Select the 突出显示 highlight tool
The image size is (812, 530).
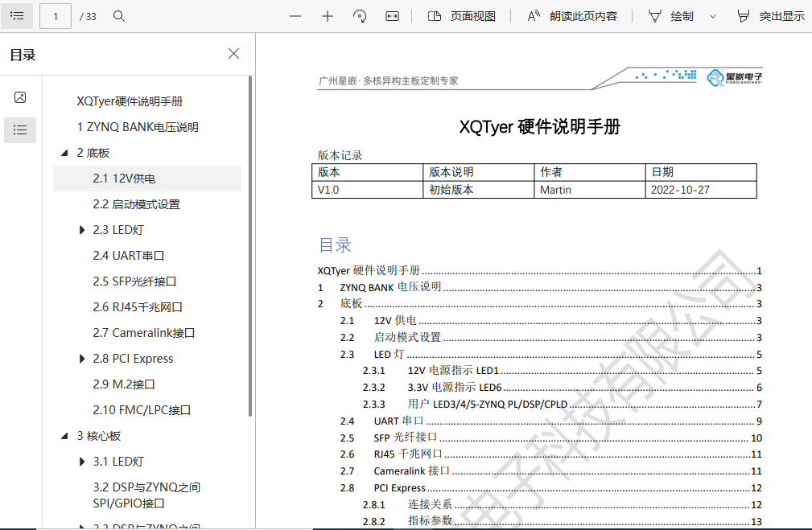(770, 16)
